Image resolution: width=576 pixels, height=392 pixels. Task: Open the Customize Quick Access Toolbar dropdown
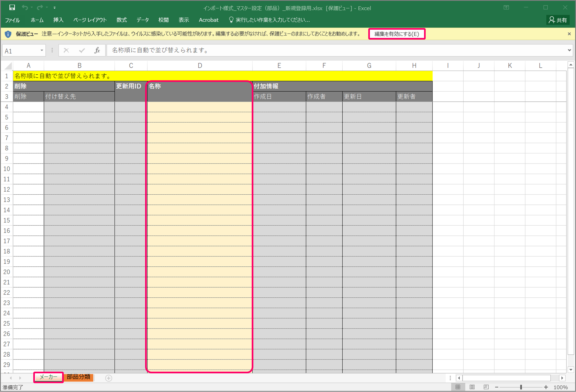coord(54,8)
